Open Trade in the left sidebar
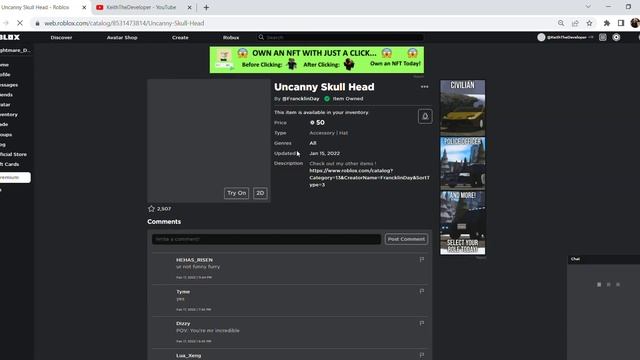Screen dimensions: 640x360 point(4,124)
